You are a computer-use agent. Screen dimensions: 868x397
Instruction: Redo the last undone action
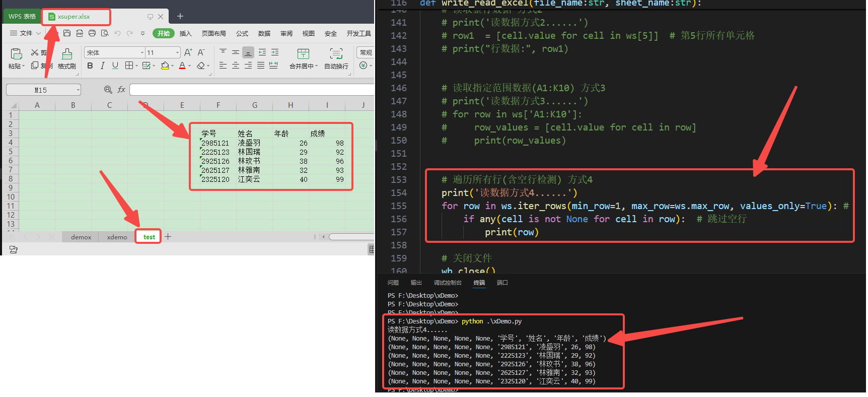tap(129, 33)
